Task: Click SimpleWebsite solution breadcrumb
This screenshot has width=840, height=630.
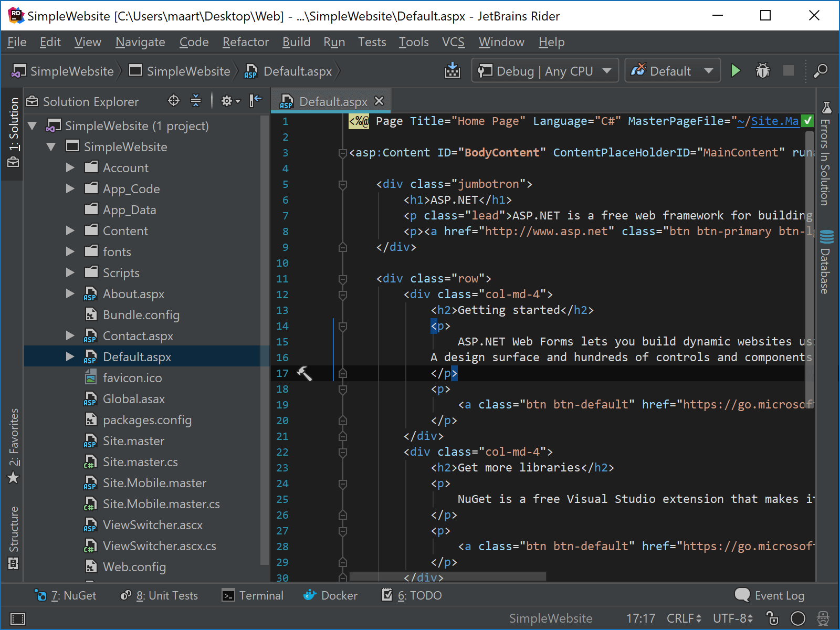Action: coord(63,71)
